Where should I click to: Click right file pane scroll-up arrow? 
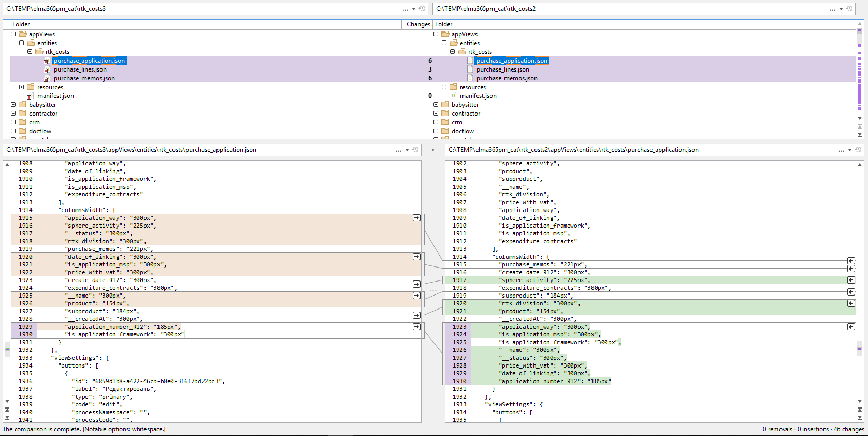click(860, 165)
